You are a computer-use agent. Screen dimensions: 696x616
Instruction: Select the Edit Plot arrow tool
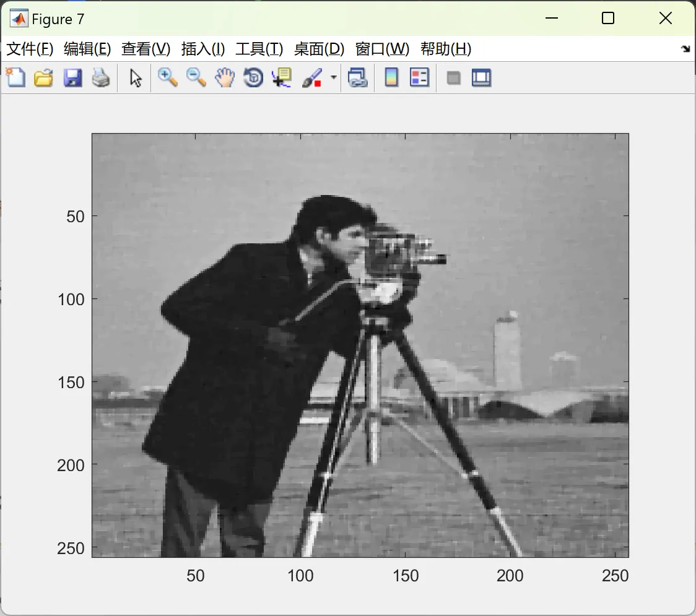point(136,77)
